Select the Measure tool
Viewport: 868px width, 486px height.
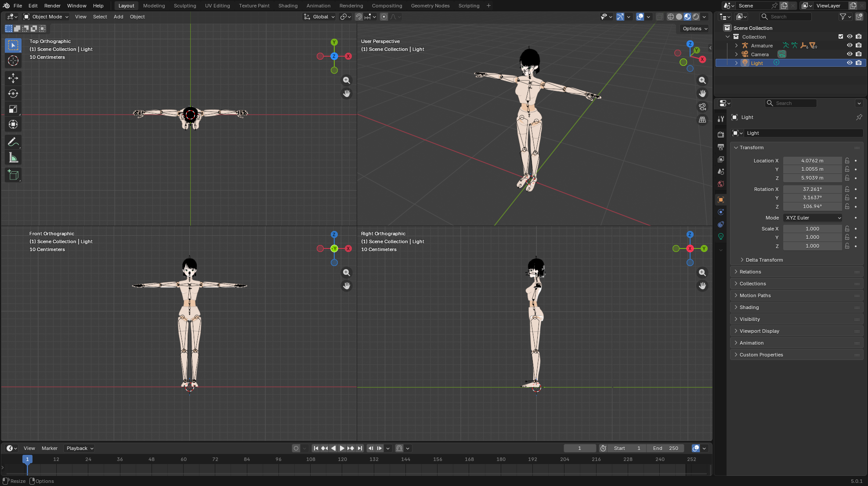pyautogui.click(x=13, y=158)
